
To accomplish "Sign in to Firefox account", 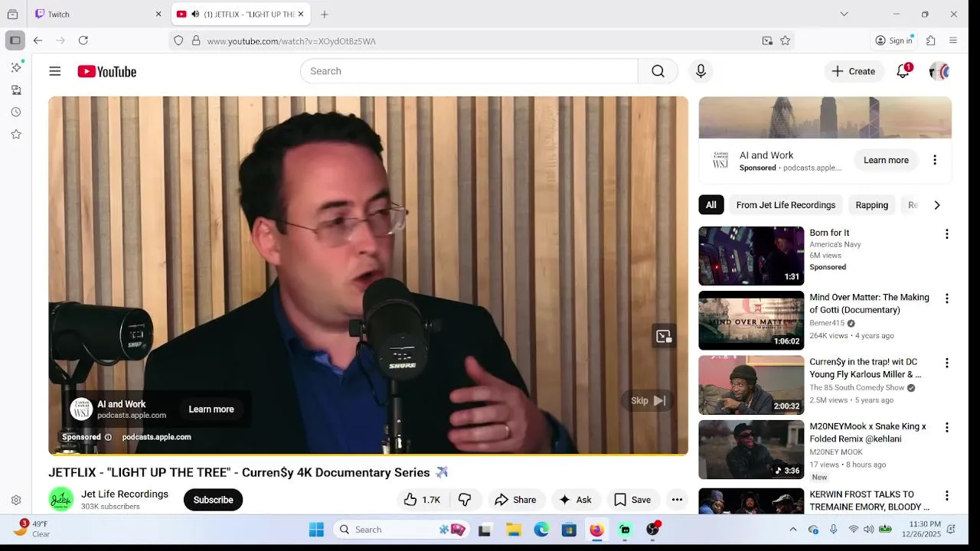I will pyautogui.click(x=894, y=41).
